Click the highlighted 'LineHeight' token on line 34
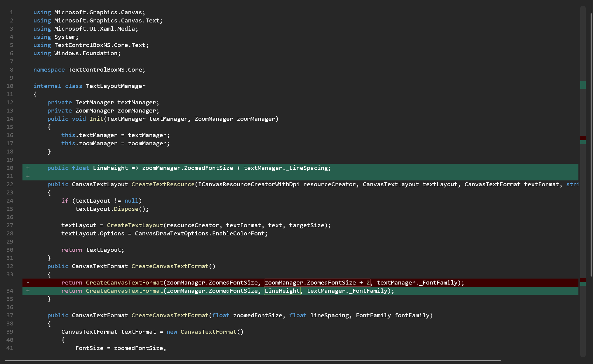 [x=282, y=291]
